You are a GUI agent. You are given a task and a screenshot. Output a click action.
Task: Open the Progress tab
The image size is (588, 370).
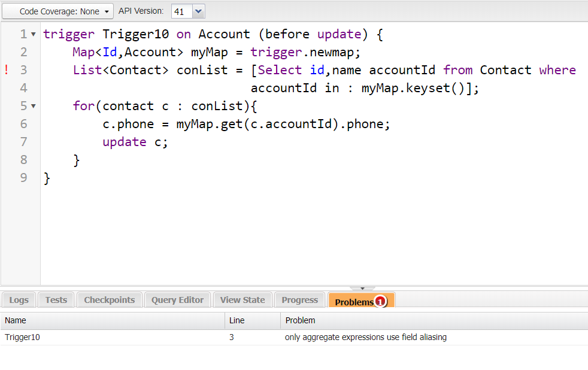coord(299,300)
